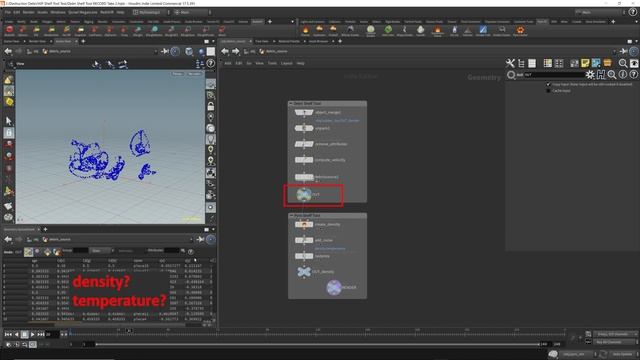
Task: Toggle pin on the scene view path bar
Action: tap(165, 51)
